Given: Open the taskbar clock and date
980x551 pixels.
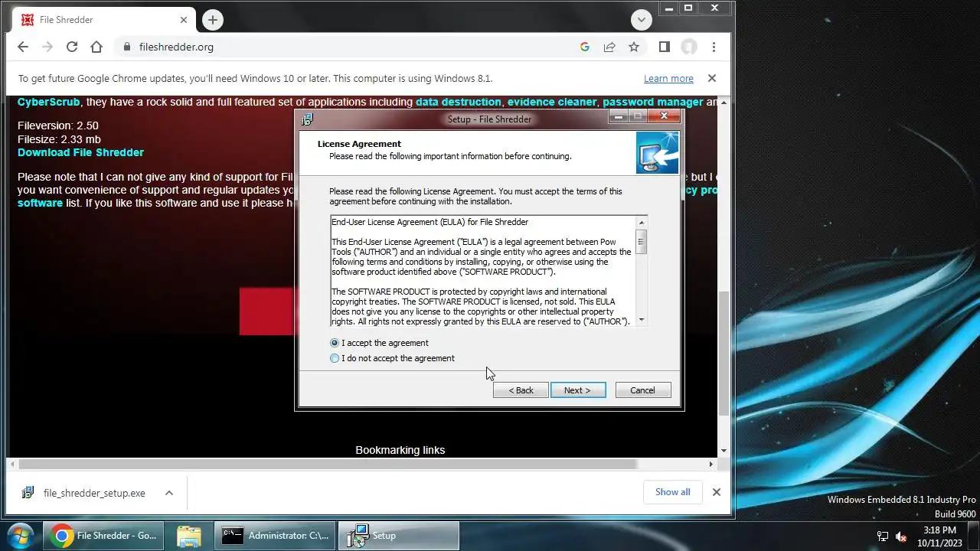Looking at the screenshot, I should pos(939,536).
